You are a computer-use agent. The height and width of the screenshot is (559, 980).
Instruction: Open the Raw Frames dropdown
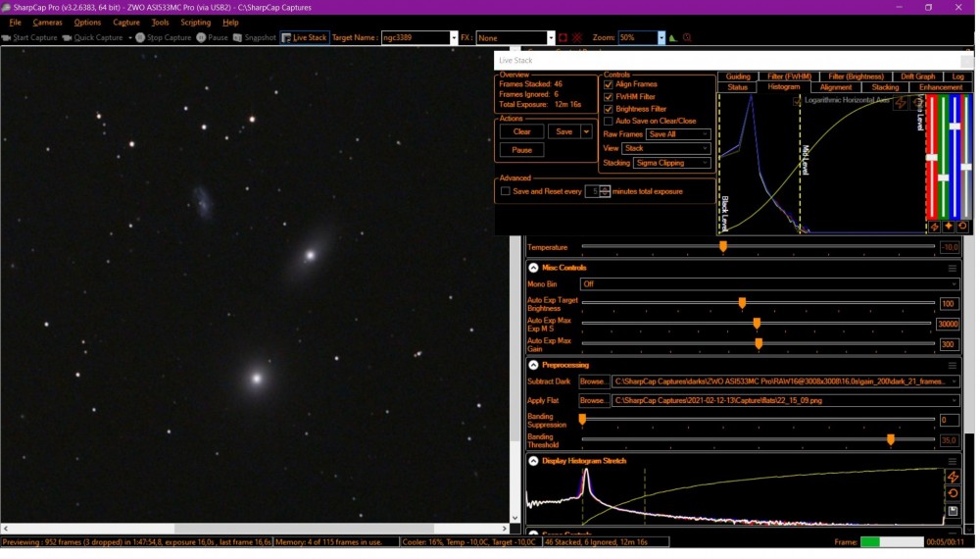[x=678, y=134]
